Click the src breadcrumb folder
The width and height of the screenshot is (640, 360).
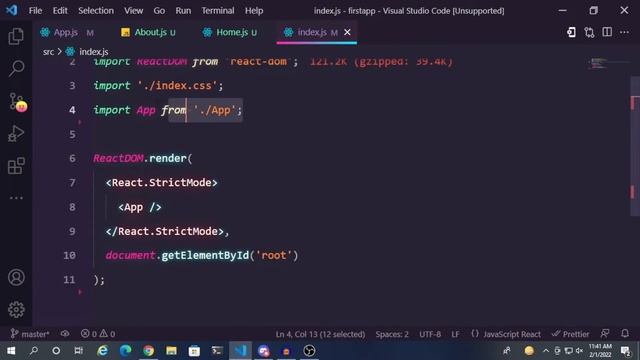(48, 52)
